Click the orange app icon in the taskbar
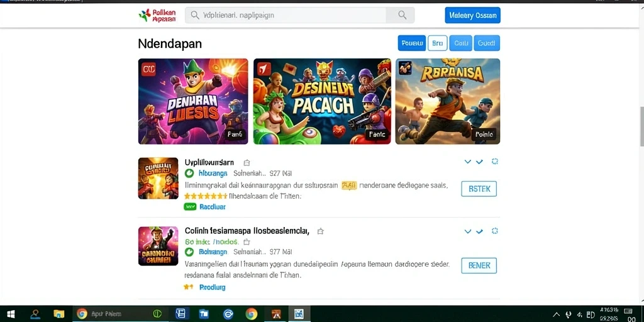Image resolution: width=644 pixels, height=322 pixels. pos(275,314)
